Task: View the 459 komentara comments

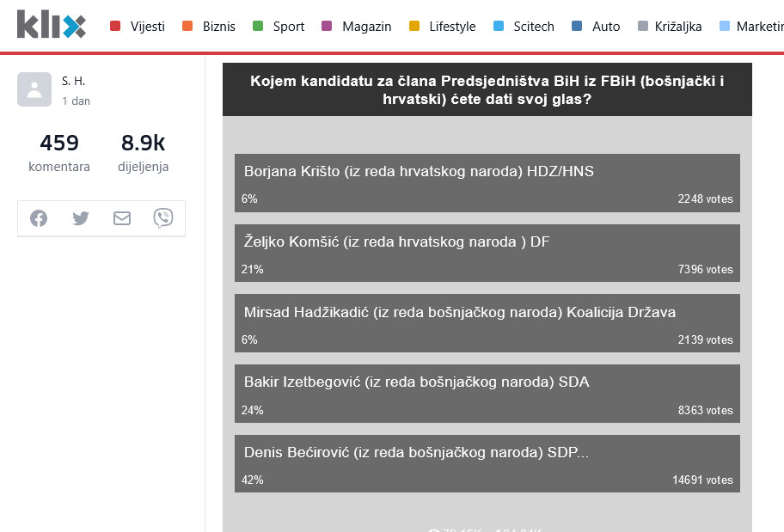Action: click(x=59, y=152)
